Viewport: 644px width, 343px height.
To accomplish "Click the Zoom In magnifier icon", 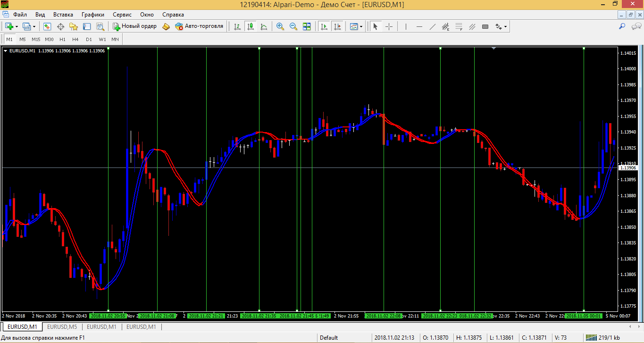I will 280,26.
